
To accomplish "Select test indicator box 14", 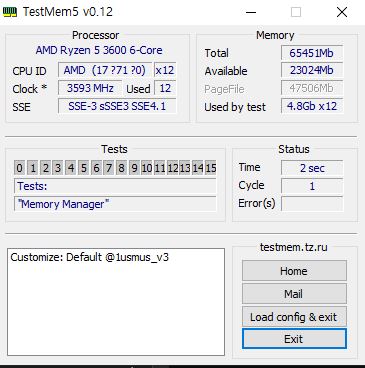I will click(198, 168).
